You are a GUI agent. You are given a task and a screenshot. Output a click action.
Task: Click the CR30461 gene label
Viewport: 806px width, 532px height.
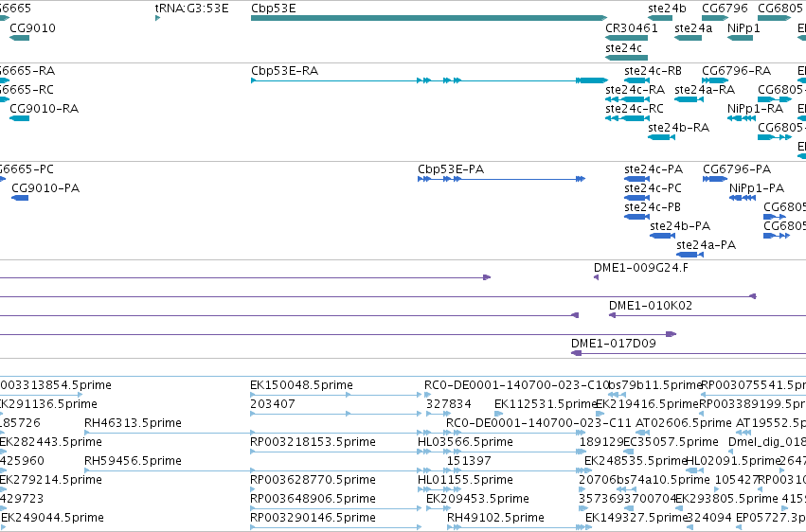pos(631,27)
